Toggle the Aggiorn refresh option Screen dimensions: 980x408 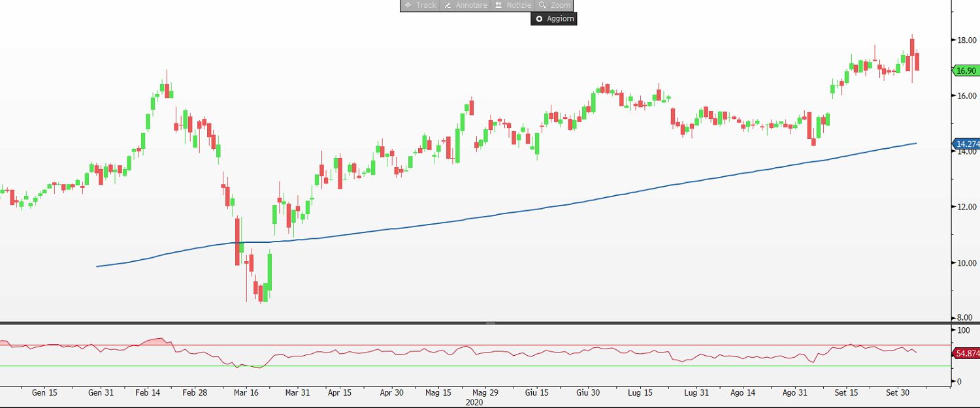pos(554,19)
